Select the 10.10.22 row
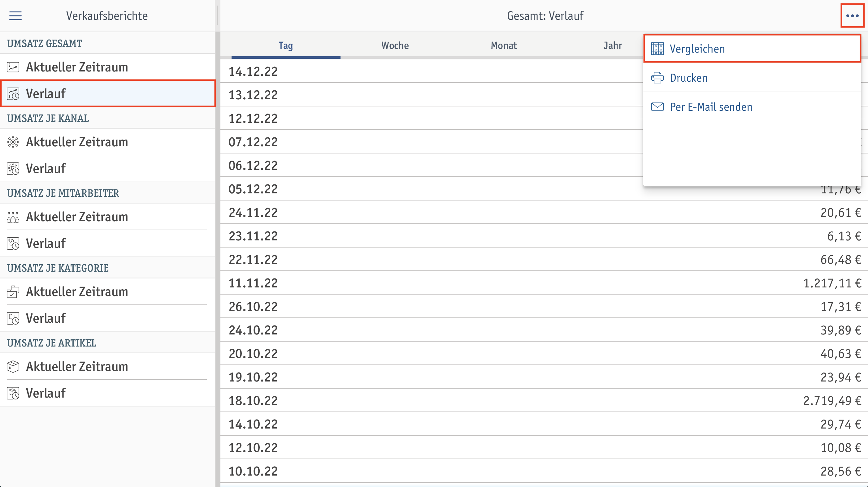This screenshot has width=868, height=487. click(544, 471)
